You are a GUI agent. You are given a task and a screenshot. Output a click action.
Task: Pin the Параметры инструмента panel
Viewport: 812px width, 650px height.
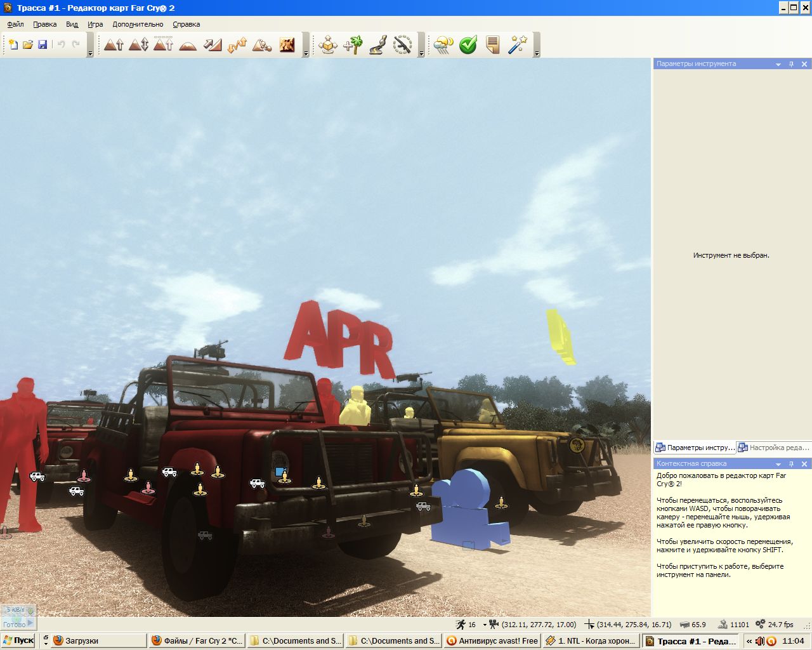click(x=791, y=64)
